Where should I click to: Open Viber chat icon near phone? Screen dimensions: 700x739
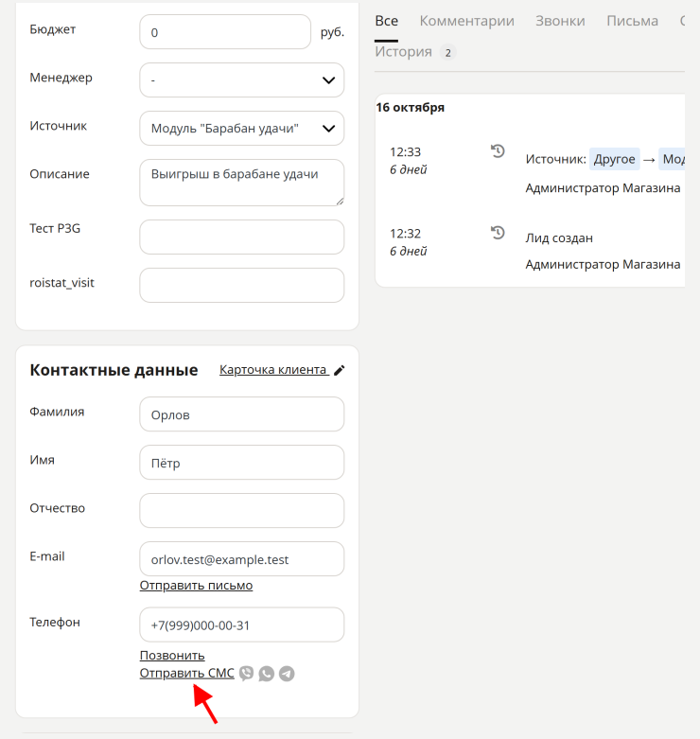246,674
